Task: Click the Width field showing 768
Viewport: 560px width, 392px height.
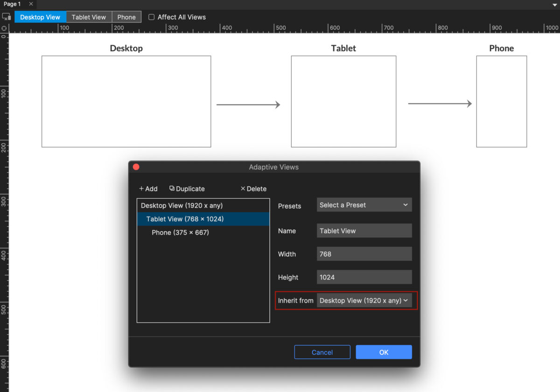Action: pos(364,254)
